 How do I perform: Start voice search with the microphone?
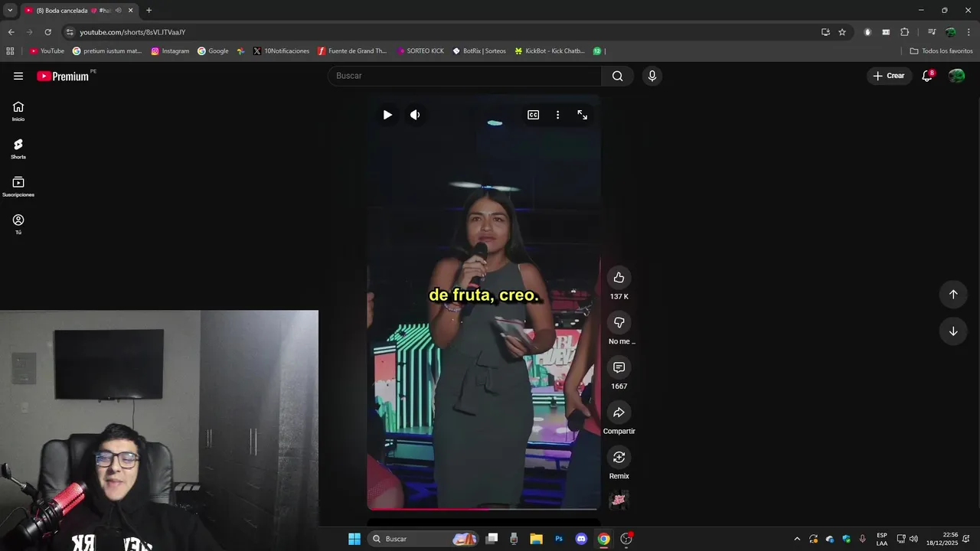(652, 76)
